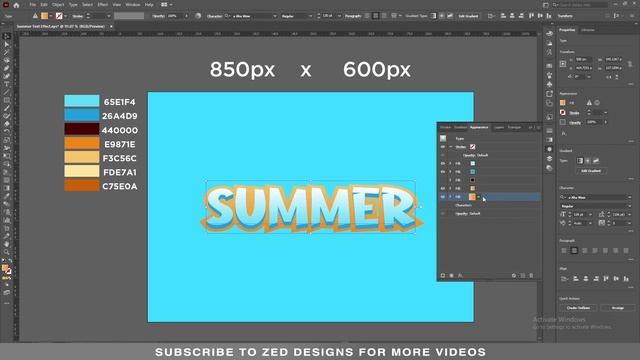Select the Paintbrush tool
Viewport: 640px width, 360px height.
[7, 108]
